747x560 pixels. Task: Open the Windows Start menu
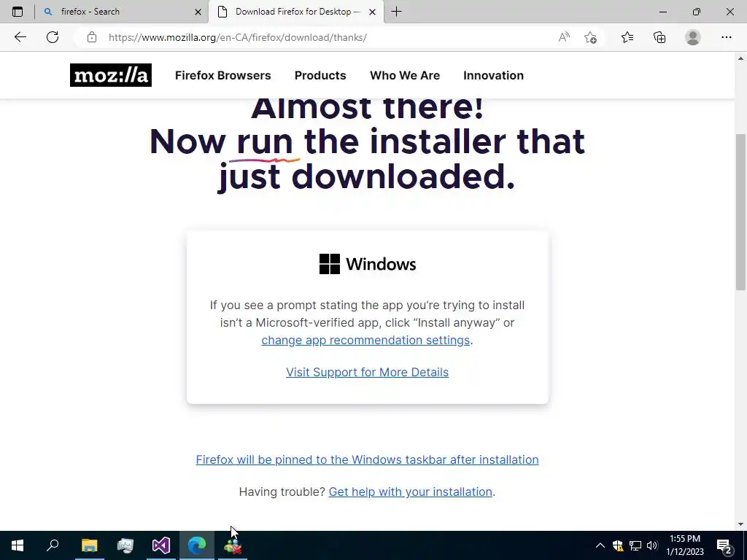[18, 545]
